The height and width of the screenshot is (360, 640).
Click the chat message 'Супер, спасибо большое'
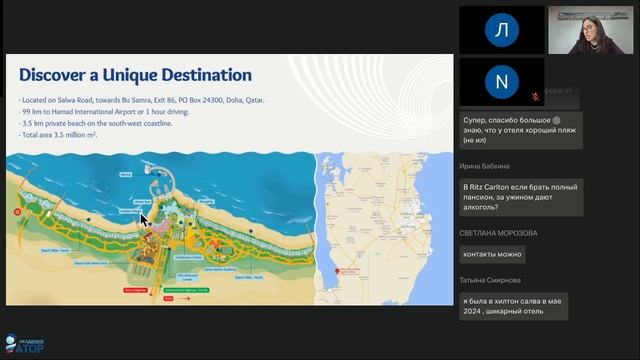521,130
